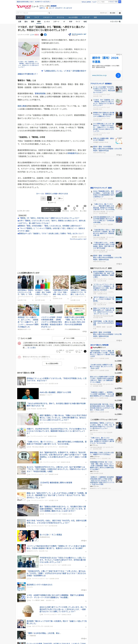
Task: Select the エンタメ category
Action: click(47, 21)
